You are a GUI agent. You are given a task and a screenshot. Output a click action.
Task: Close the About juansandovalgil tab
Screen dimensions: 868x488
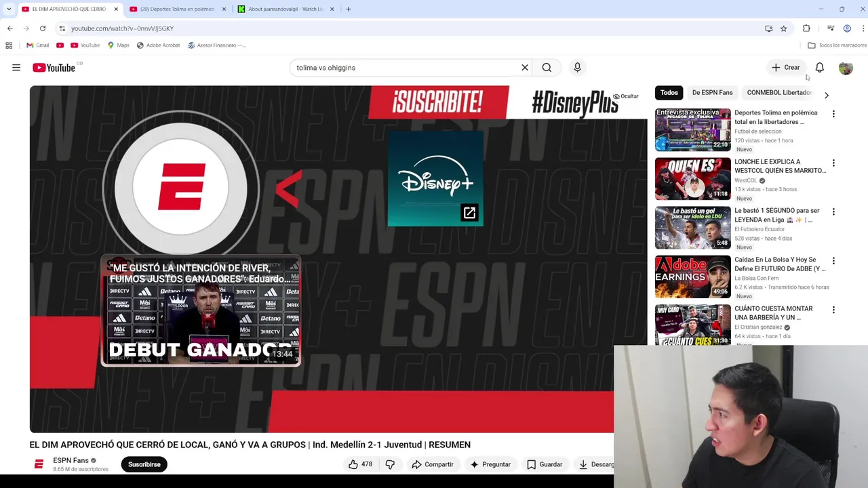click(x=332, y=9)
